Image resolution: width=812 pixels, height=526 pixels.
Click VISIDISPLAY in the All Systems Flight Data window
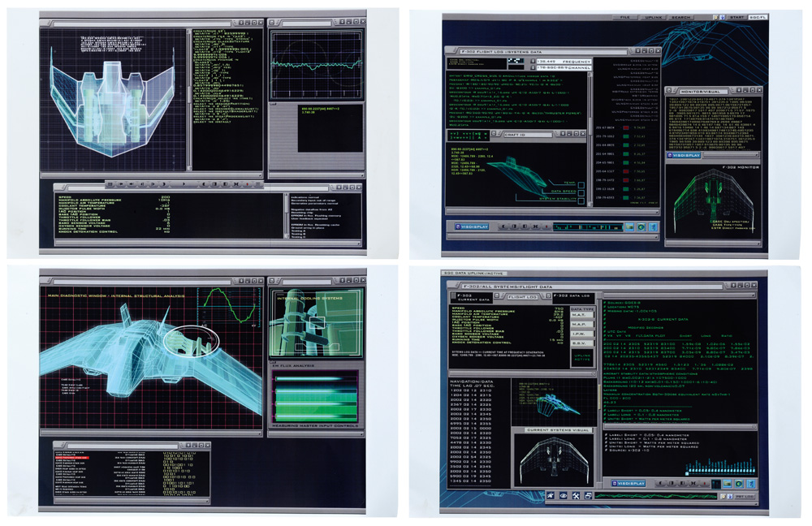point(629,483)
